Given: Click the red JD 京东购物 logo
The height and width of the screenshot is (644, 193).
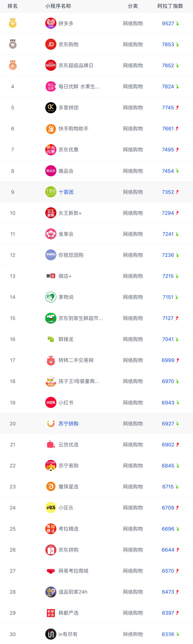Looking at the screenshot, I should 51,44.
